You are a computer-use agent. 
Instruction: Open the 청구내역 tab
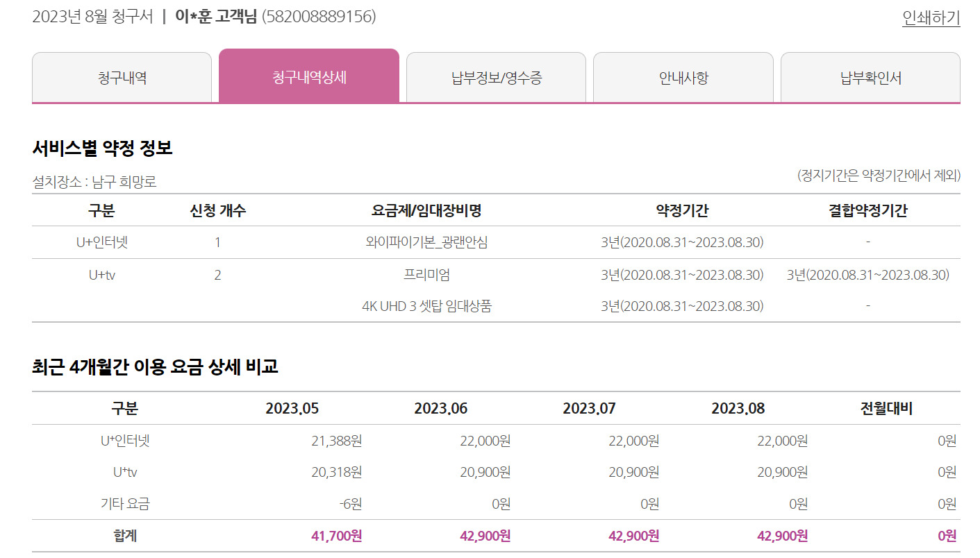(122, 78)
